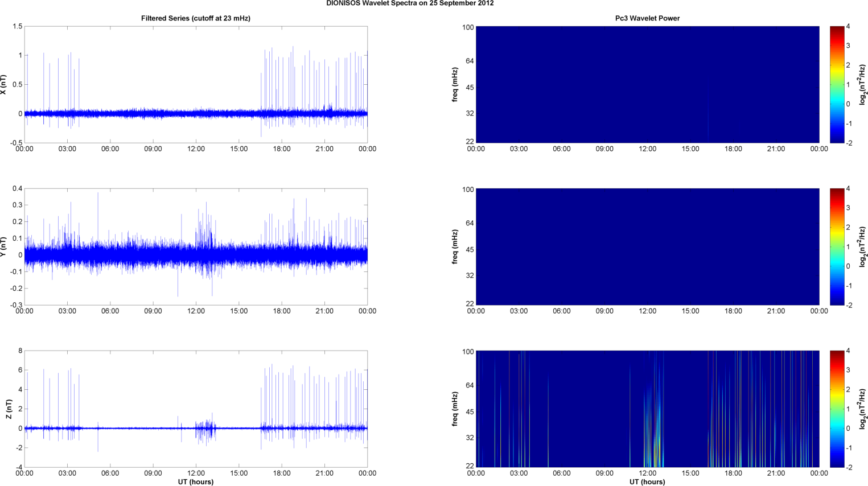Click the middle Pc3 wavelet power spectrogram
This screenshot has height=486, width=868.
[647, 246]
